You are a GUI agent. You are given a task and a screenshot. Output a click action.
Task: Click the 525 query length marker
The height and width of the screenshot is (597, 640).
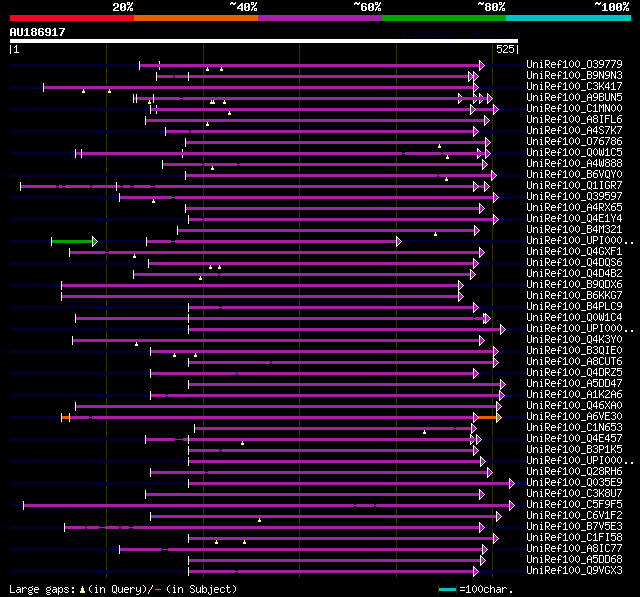(505, 49)
